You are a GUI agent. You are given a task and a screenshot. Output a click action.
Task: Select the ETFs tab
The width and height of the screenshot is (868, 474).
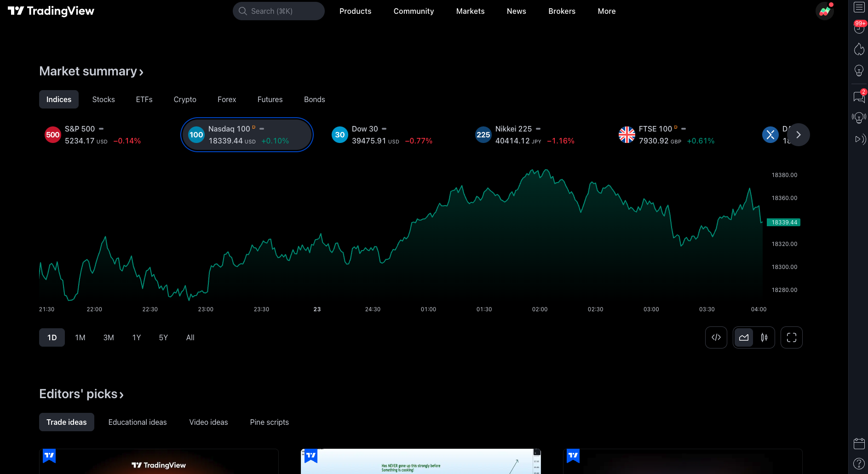click(x=144, y=99)
